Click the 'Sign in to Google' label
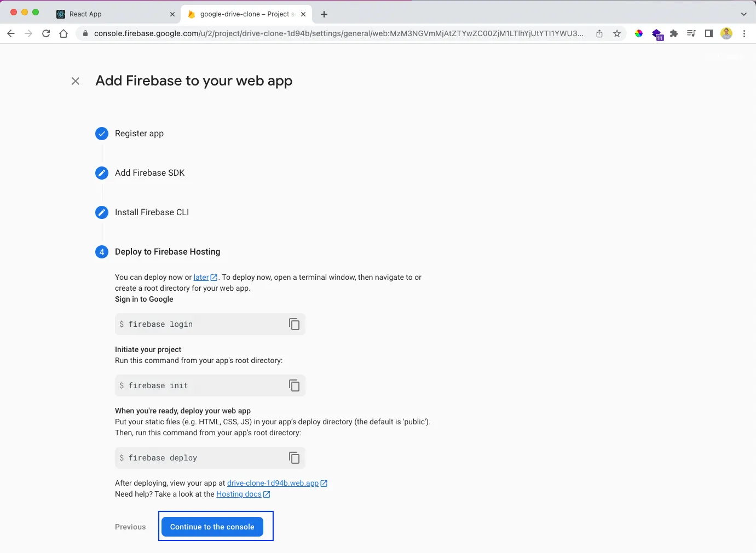This screenshot has width=756, height=553. coord(144,299)
